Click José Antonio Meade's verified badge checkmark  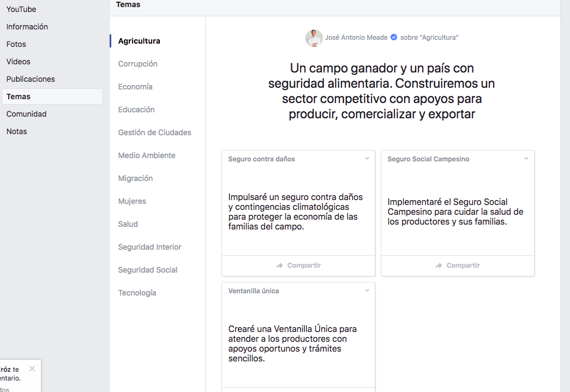[x=393, y=37]
